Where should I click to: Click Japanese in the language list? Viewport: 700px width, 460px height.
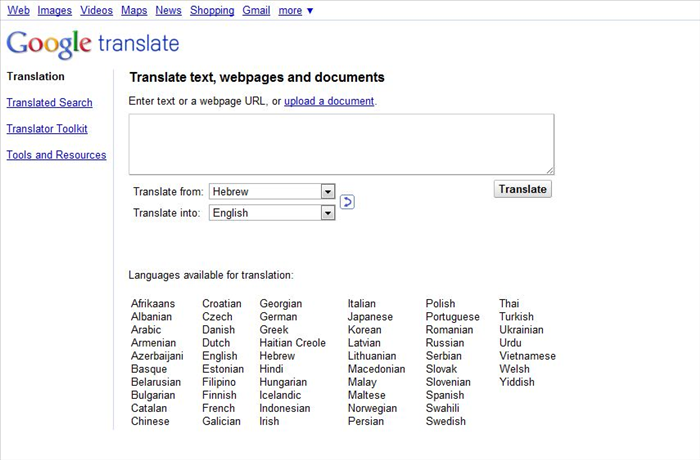(x=370, y=317)
